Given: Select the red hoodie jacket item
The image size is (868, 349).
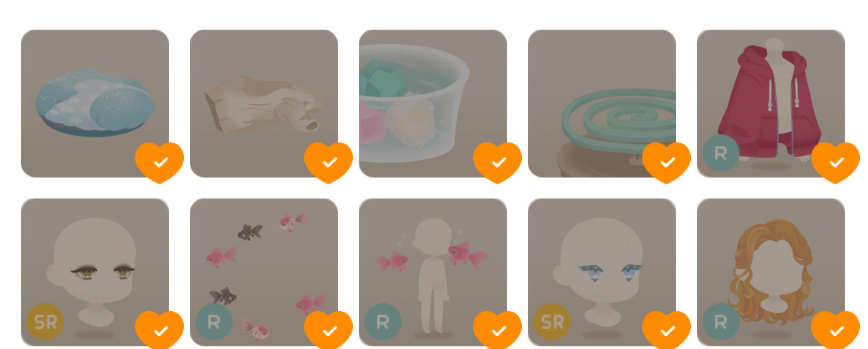Looking at the screenshot, I should pos(771,103).
